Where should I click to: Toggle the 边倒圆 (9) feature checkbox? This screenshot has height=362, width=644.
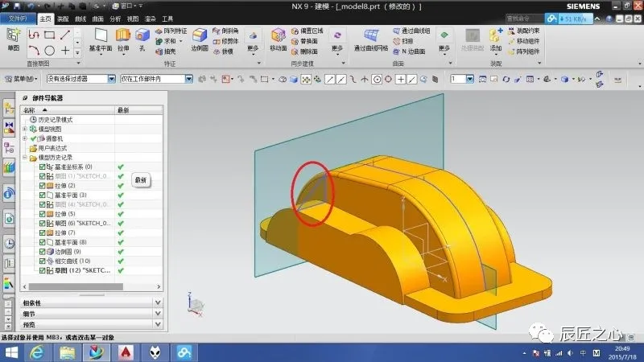coord(43,252)
